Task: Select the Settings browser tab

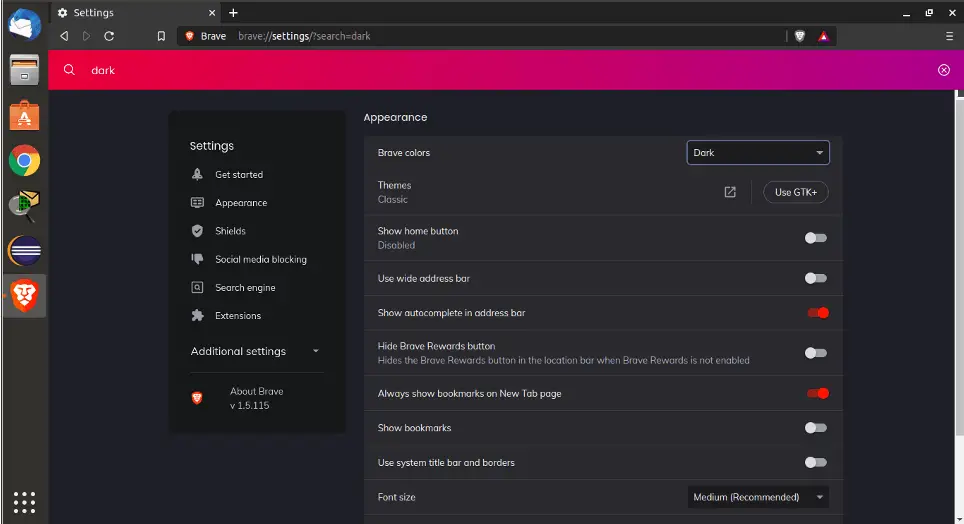Action: [x=135, y=13]
